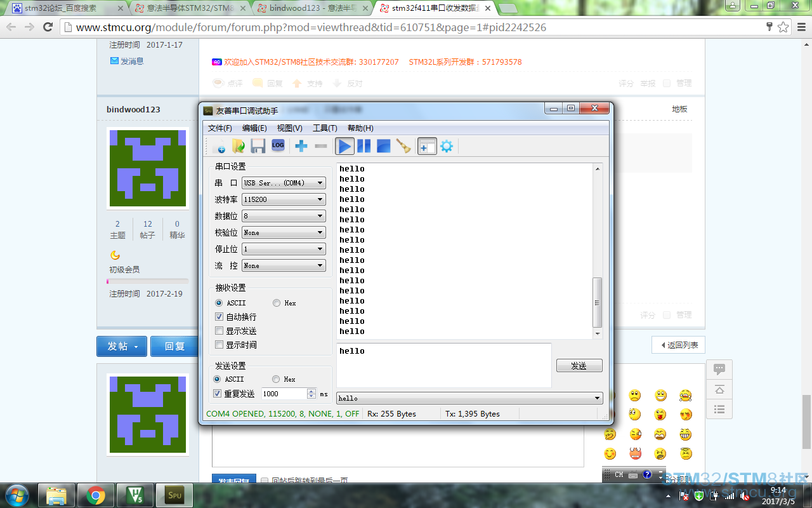Click the blue stop square button
812x508 pixels.
point(384,146)
